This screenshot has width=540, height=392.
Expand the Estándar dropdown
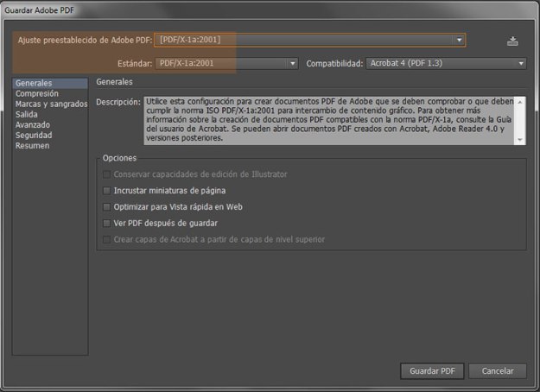point(226,63)
